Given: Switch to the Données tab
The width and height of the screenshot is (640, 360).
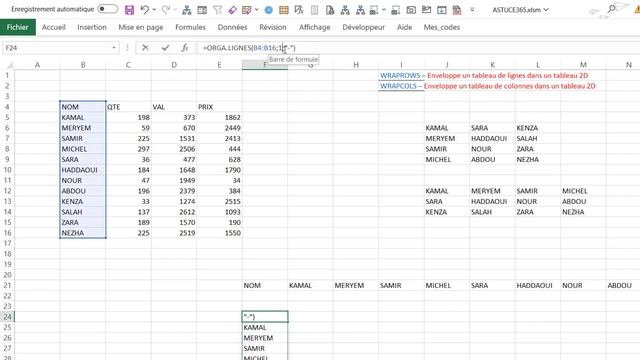Looking at the screenshot, I should click(x=232, y=27).
